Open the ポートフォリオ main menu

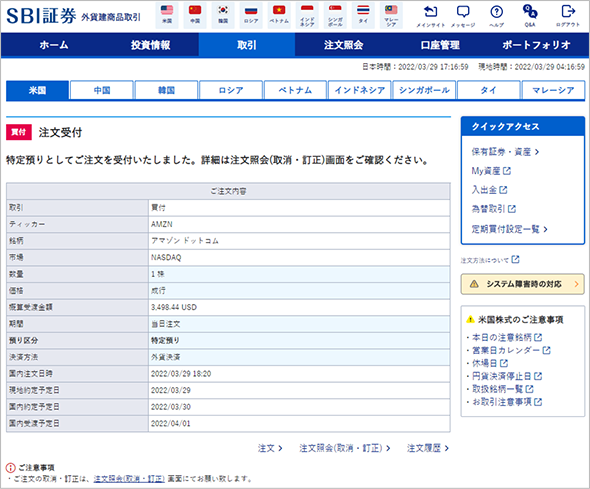[x=536, y=45]
